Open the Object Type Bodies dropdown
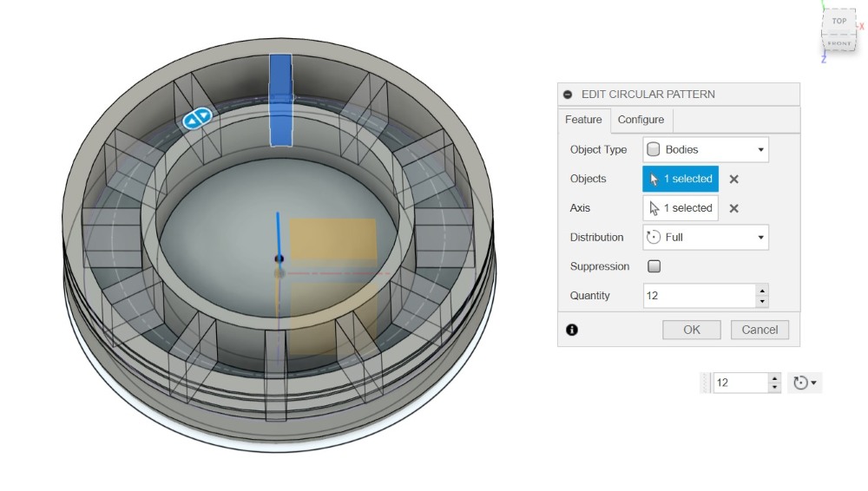868x491 pixels. point(706,149)
